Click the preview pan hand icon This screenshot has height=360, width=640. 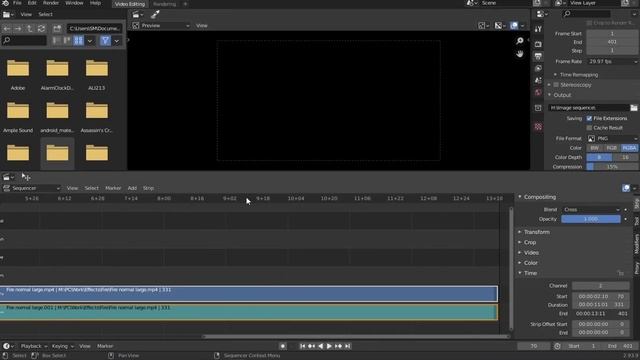pos(520,54)
